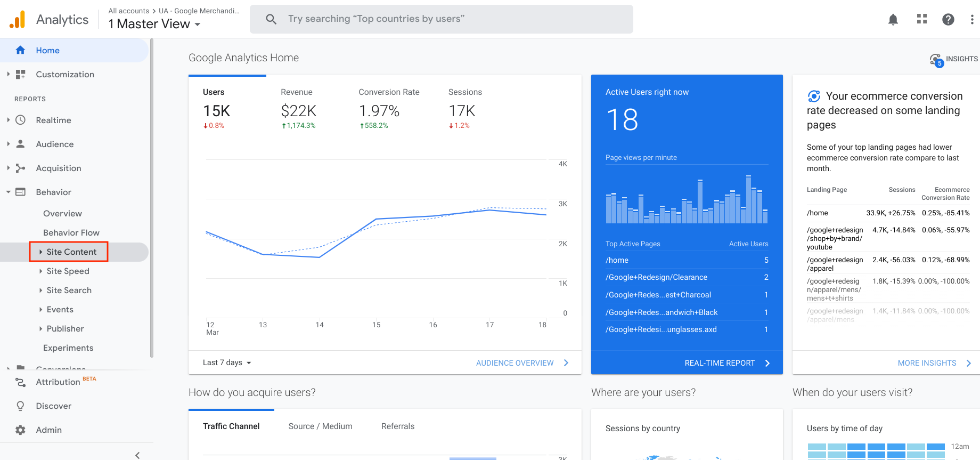Open Experiments in the sidebar
The image size is (980, 460).
click(x=68, y=348)
